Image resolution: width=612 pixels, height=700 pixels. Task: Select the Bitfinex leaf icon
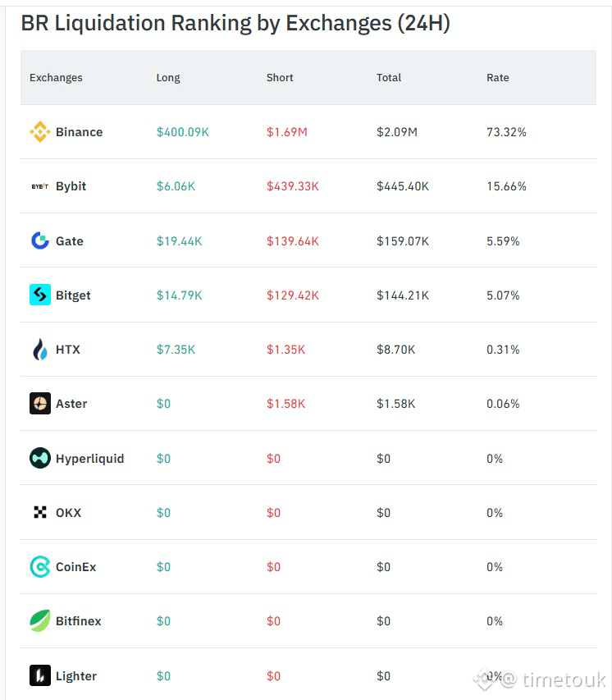tap(39, 620)
